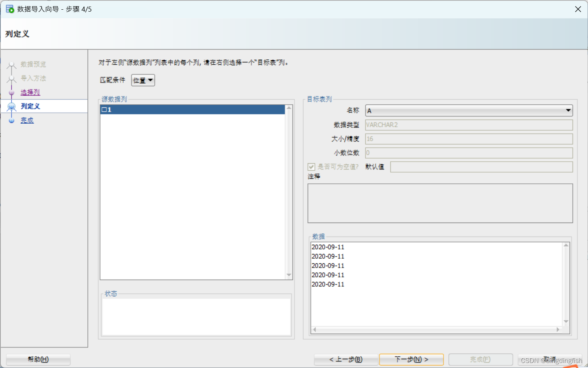Open the 匹配条件 dropdown showing 位置
588x368 pixels.
(143, 80)
